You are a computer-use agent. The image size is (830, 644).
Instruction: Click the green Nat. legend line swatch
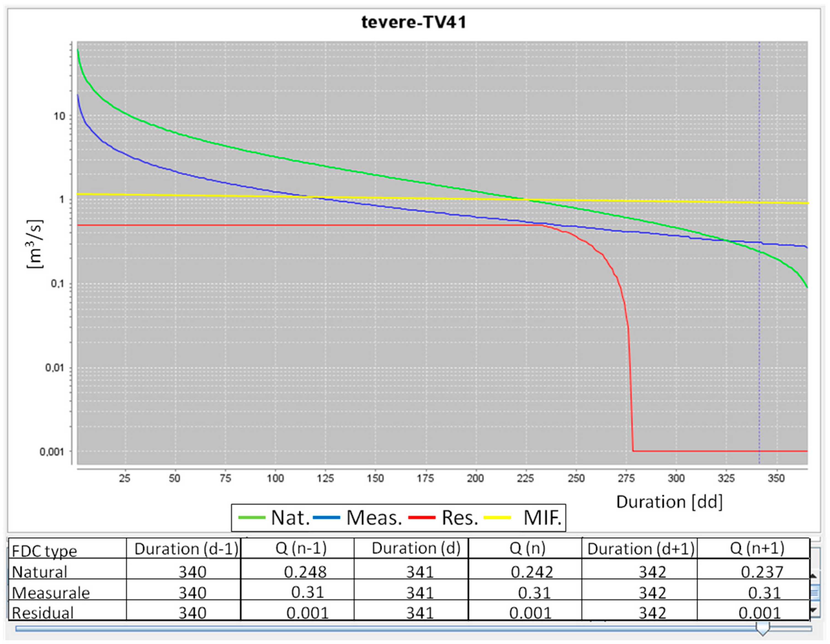tap(252, 517)
